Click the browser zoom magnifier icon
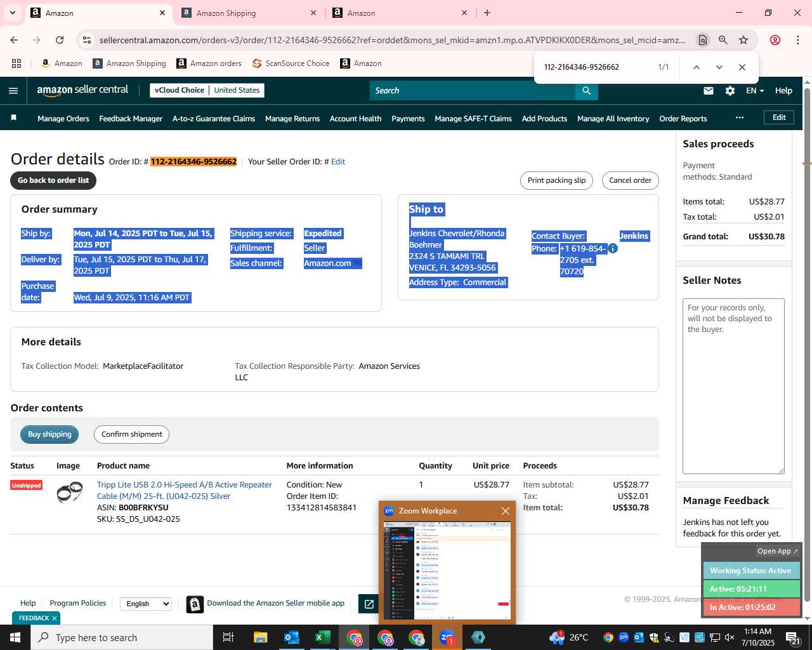Viewport: 812px width, 650px height. pos(723,40)
